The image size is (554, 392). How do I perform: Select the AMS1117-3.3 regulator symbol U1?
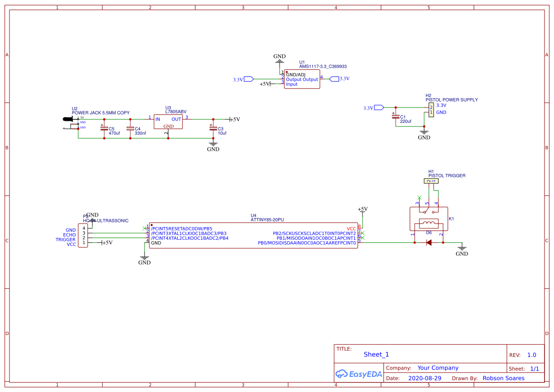pos(302,79)
